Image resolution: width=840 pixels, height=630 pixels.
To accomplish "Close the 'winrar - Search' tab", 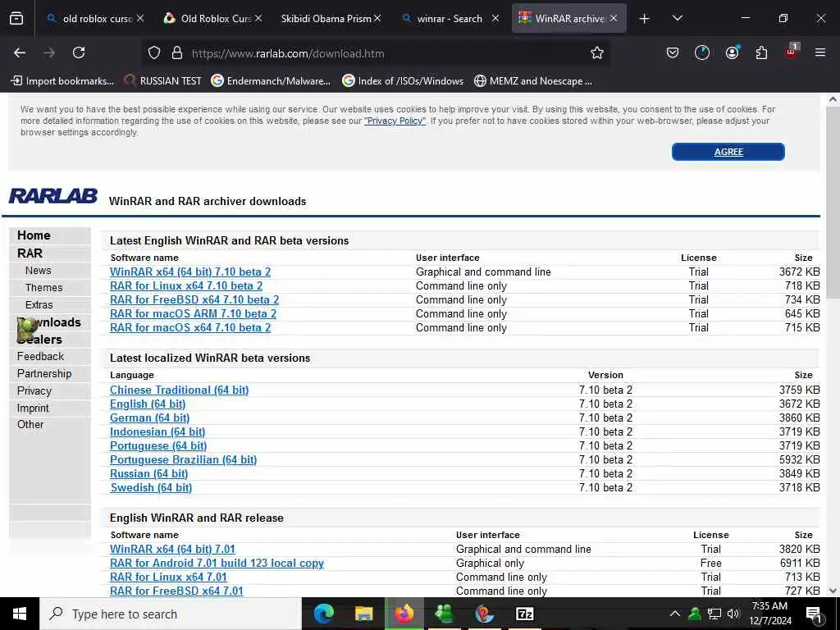I will tap(495, 18).
